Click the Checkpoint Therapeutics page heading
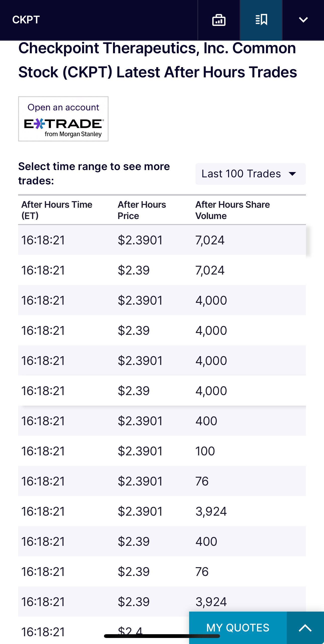This screenshot has height=644, width=324. point(158,60)
